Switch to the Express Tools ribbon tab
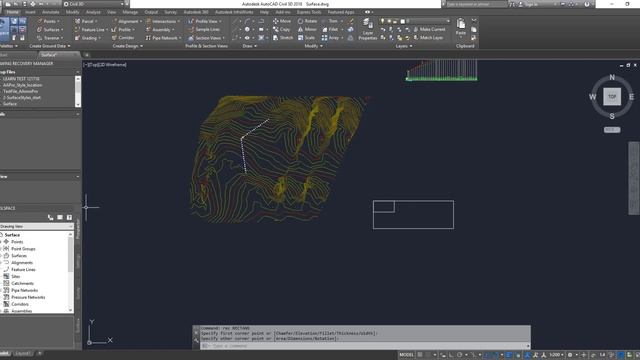Viewport: 640px width, 360px height. click(x=309, y=12)
